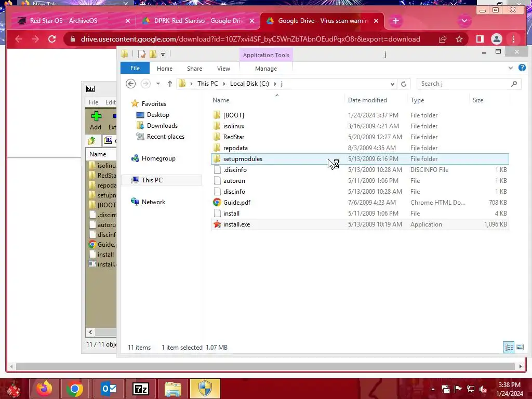This screenshot has width=532, height=399.
Task: Select the discinfo file
Action: click(360, 191)
